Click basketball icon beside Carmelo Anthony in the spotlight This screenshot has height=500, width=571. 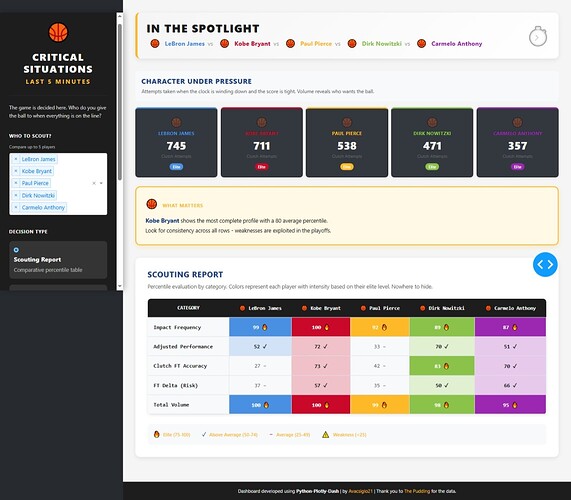421,44
